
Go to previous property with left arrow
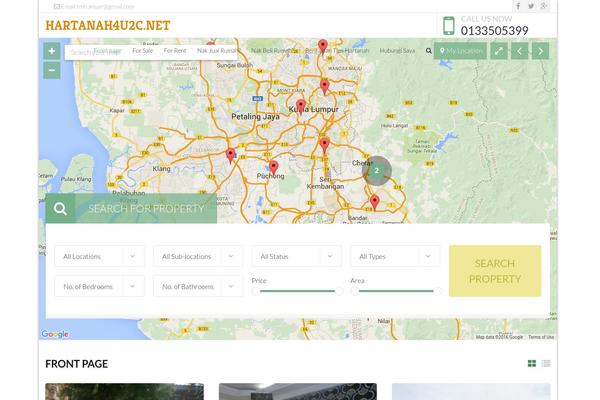tap(519, 51)
